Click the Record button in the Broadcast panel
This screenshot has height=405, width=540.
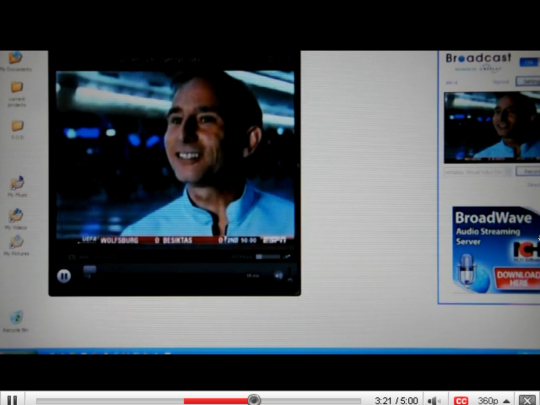pyautogui.click(x=528, y=171)
